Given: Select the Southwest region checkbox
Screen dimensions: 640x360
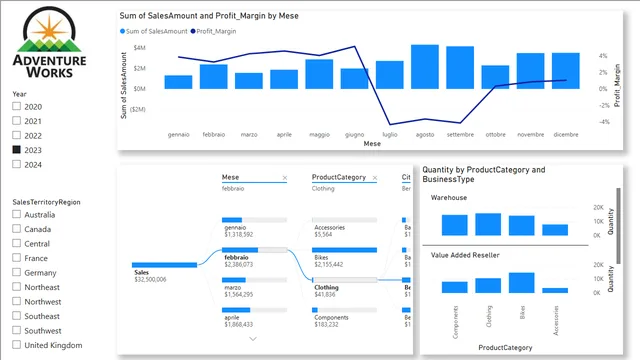Looking at the screenshot, I should coord(16,330).
